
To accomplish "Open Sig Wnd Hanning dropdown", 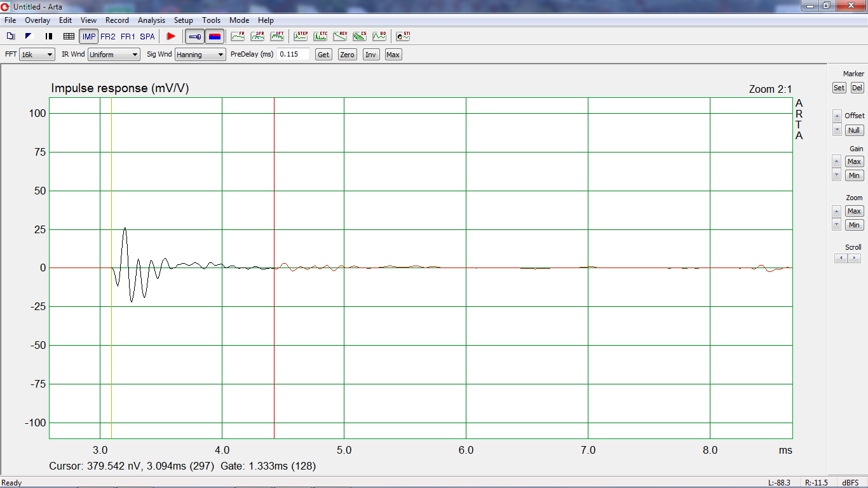I will [x=200, y=55].
